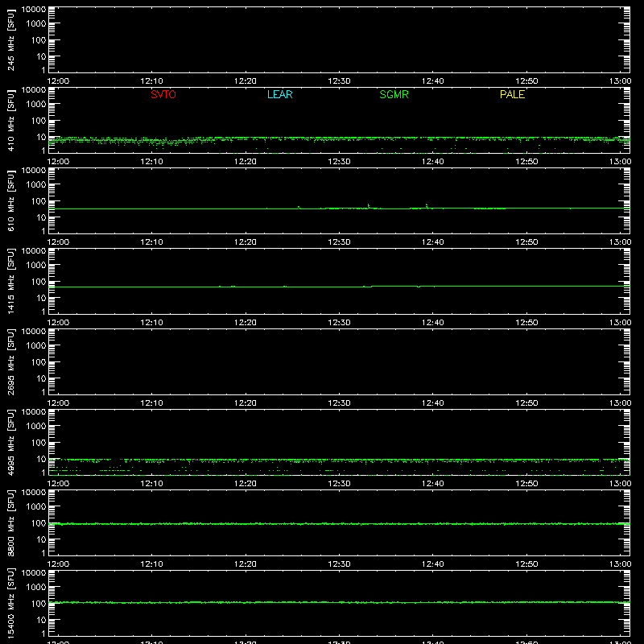Click 12:00 time label under 8800 MHz panel

[58, 564]
